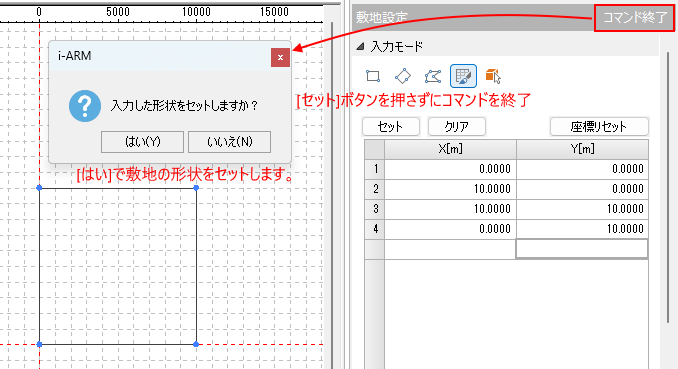
Task: Select the orange 3D pick input icon
Action: pyautogui.click(x=493, y=76)
